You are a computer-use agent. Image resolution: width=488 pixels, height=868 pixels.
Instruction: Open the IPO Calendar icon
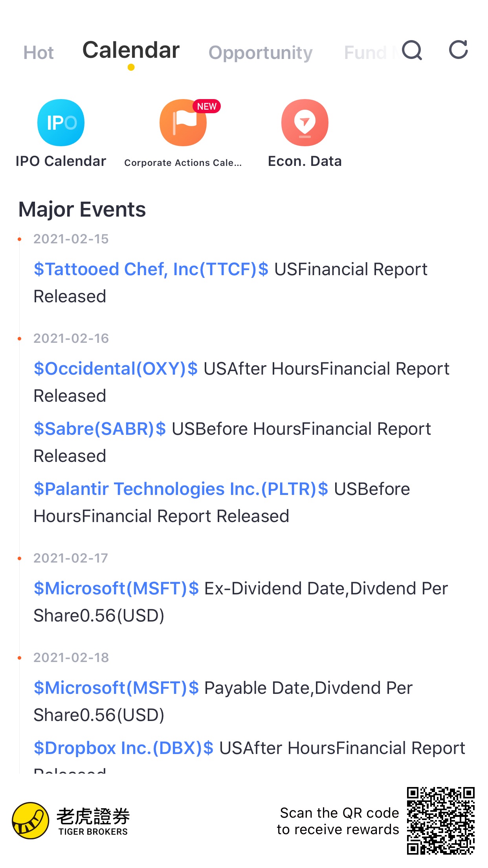click(x=61, y=123)
